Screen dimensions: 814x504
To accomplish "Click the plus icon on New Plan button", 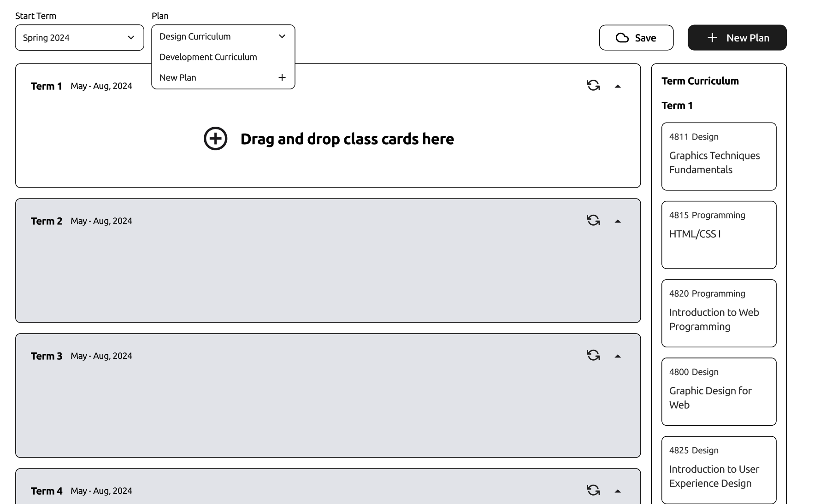I will tap(712, 38).
